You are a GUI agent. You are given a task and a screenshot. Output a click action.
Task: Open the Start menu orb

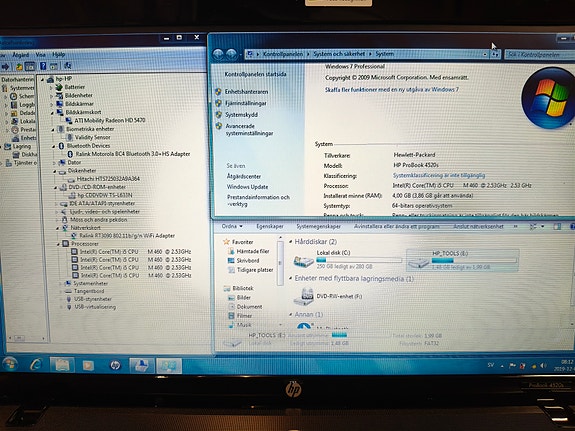10,364
